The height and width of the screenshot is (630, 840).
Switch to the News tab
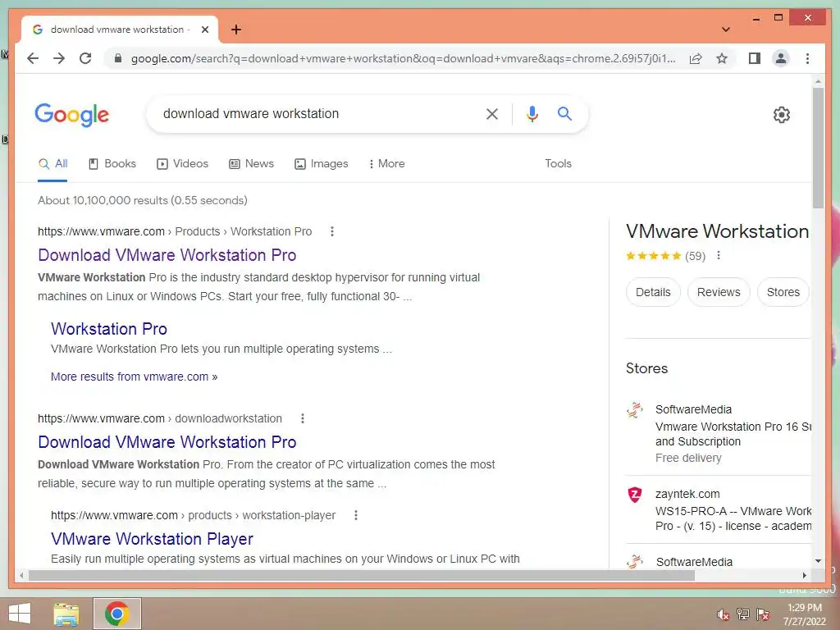click(x=251, y=164)
